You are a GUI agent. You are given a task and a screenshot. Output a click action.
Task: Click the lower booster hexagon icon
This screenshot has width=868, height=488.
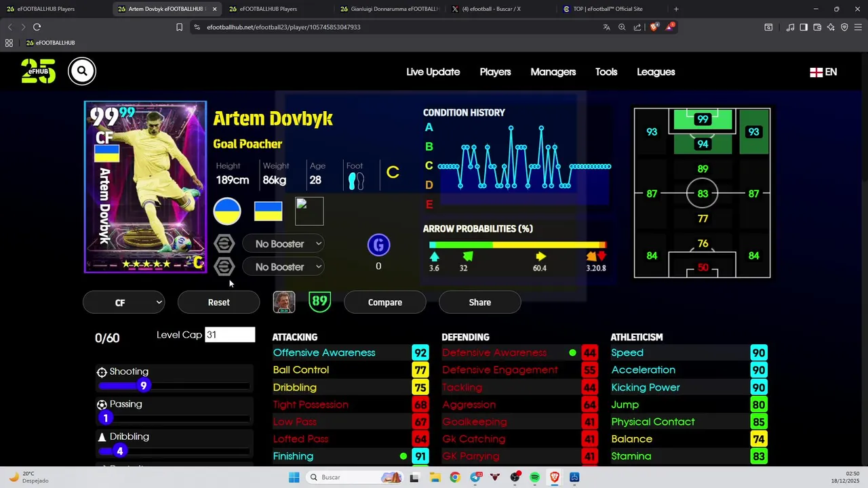click(x=224, y=266)
